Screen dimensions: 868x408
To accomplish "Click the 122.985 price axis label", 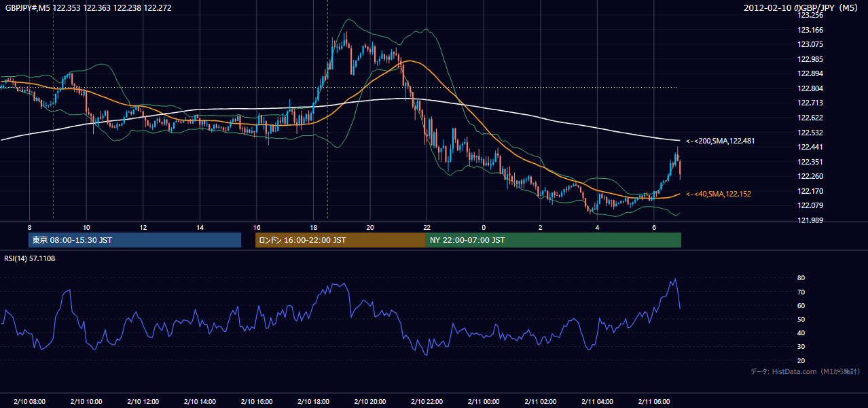I will 810,59.
